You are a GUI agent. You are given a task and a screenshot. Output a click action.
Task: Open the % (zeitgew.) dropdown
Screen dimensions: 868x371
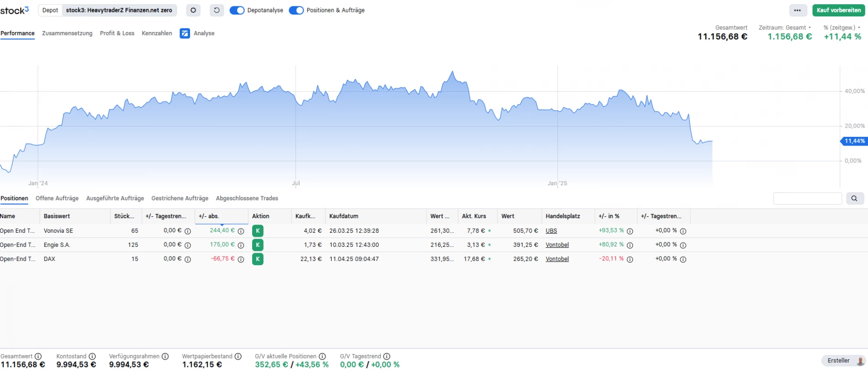click(842, 27)
